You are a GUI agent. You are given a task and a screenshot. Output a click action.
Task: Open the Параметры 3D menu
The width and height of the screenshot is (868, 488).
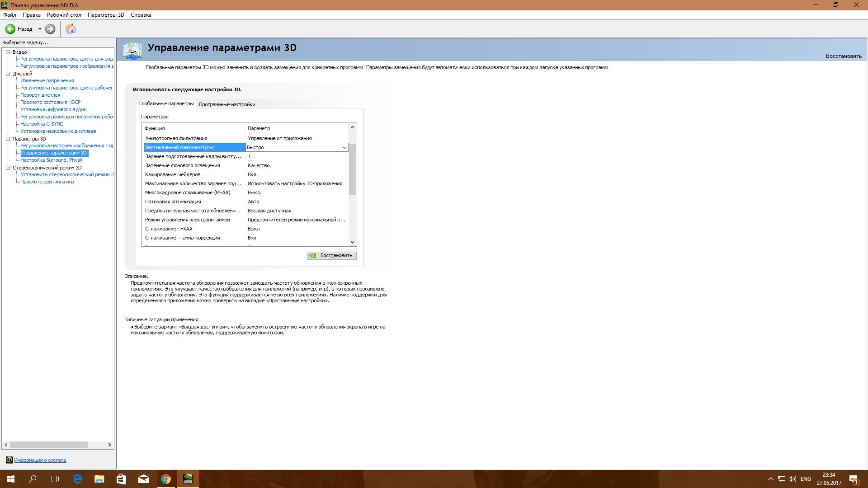point(106,15)
